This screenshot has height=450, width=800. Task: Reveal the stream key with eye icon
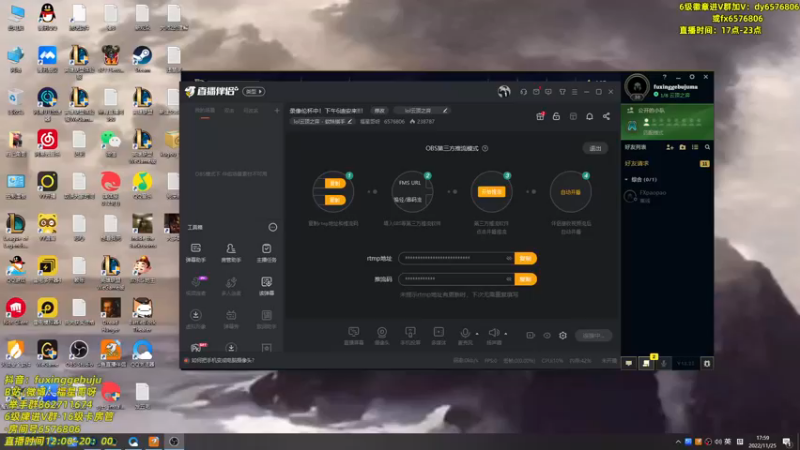click(x=509, y=279)
